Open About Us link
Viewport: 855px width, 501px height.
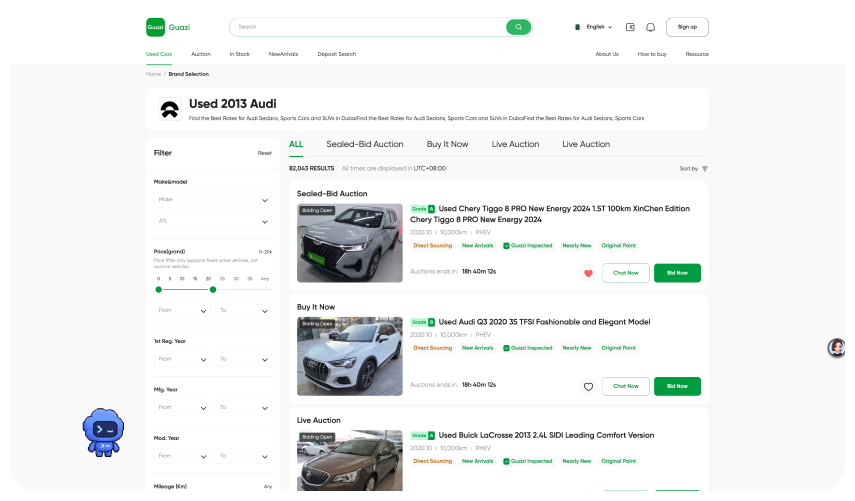pos(607,54)
